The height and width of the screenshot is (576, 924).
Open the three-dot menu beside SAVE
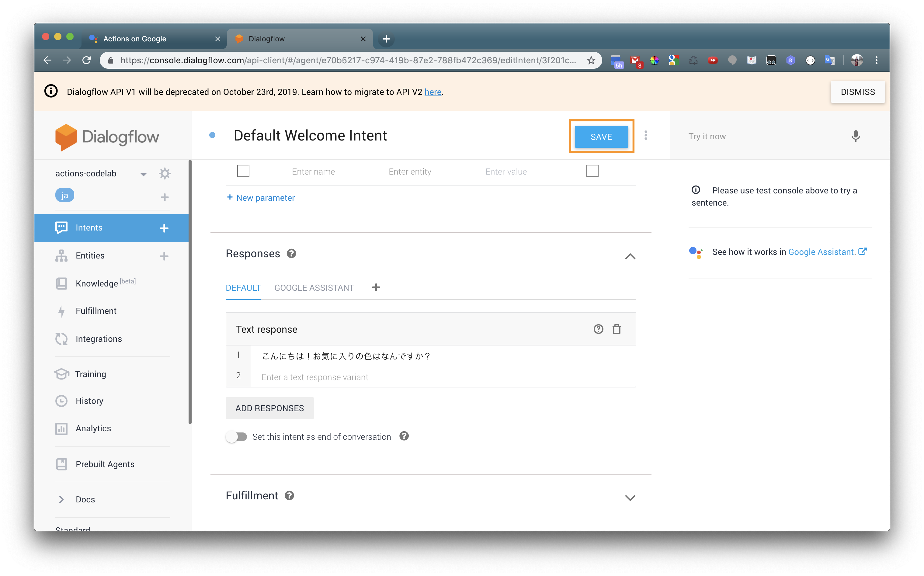pos(646,136)
